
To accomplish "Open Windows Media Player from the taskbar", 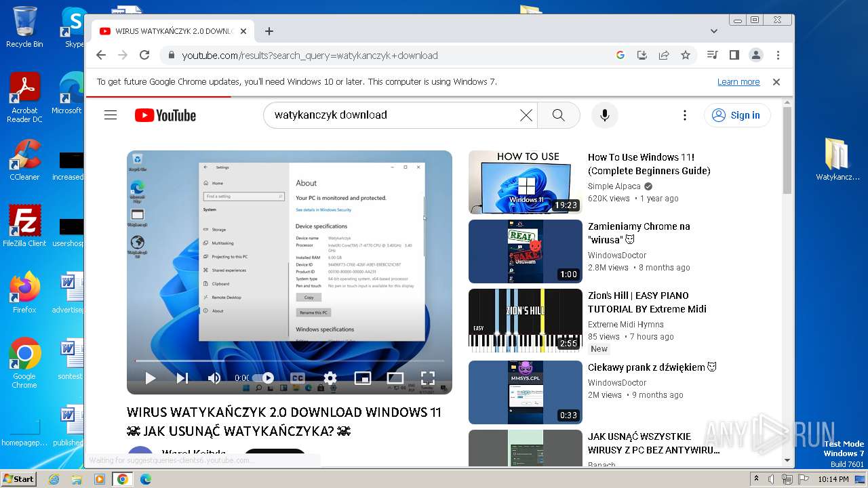I will (x=100, y=479).
